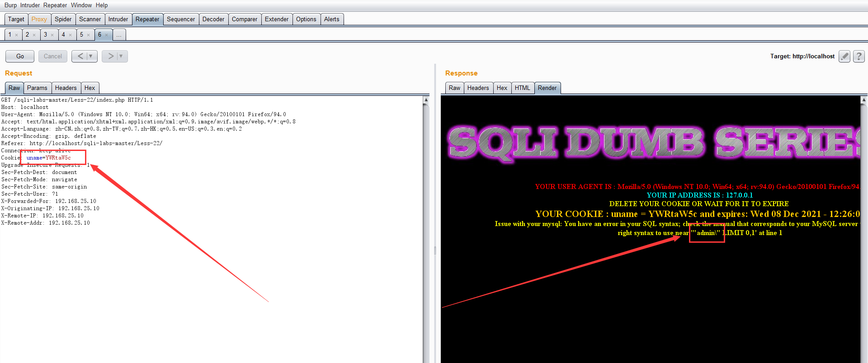Switch to the Decoder tool tab
The height and width of the screenshot is (363, 868).
coord(213,19)
